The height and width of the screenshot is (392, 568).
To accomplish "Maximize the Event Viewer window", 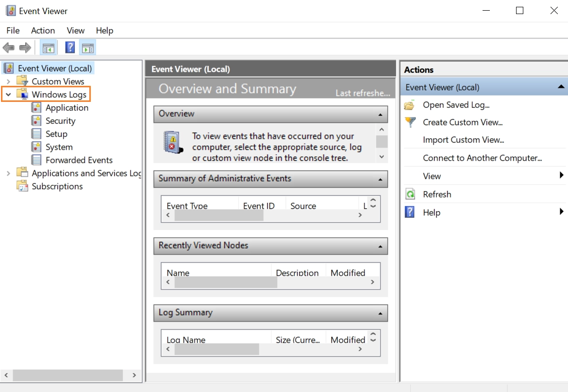I will pyautogui.click(x=519, y=11).
